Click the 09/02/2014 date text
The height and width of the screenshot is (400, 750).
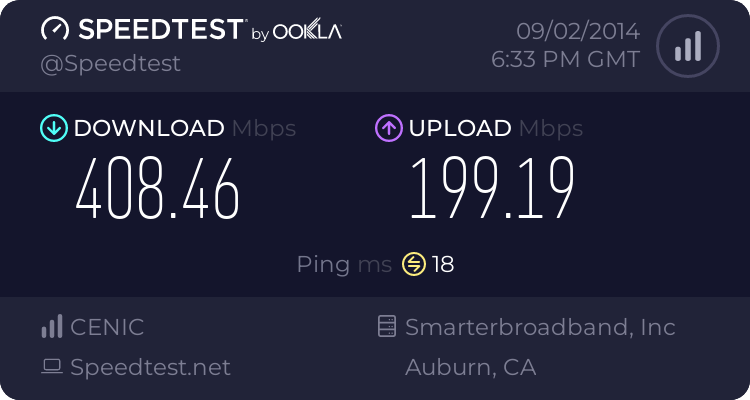pos(578,32)
